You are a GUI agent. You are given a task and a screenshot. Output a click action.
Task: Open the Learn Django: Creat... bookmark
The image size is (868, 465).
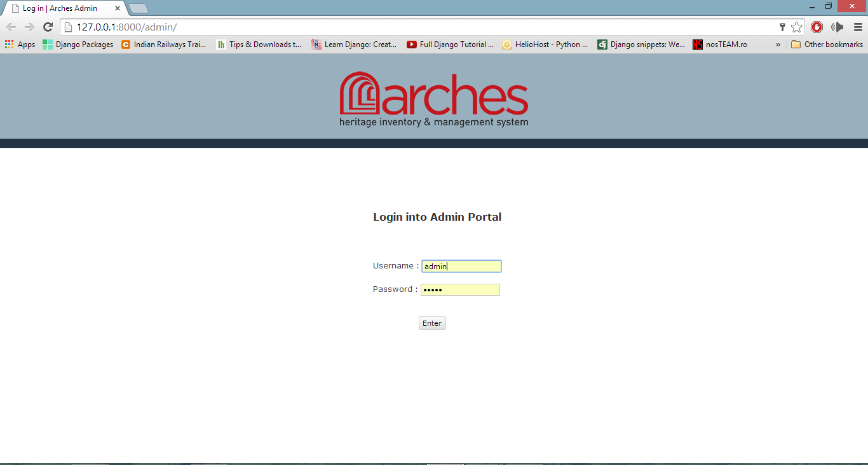[354, 45]
